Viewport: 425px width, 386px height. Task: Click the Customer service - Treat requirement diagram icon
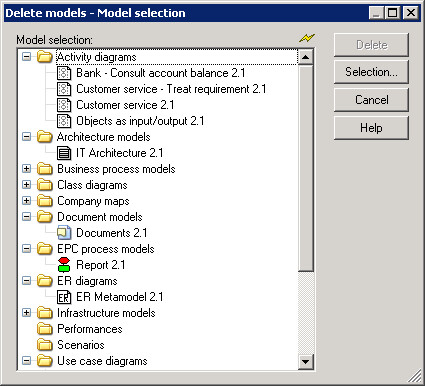[64, 89]
